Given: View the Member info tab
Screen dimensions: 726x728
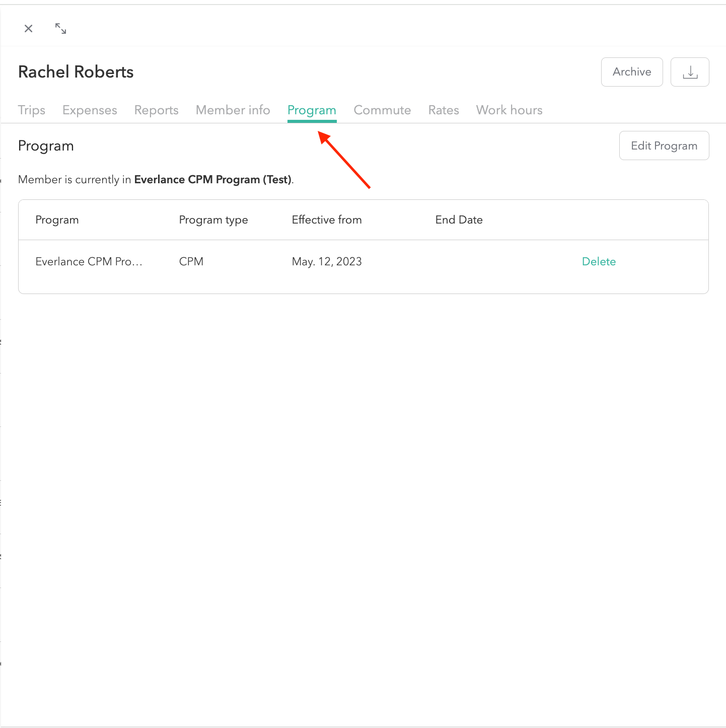Looking at the screenshot, I should pos(233,110).
